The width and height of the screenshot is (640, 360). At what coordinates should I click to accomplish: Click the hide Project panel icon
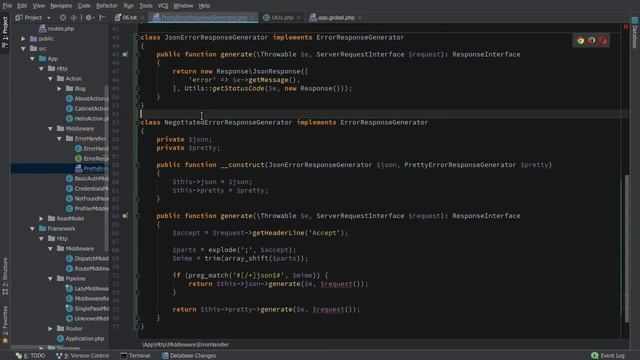[x=102, y=18]
